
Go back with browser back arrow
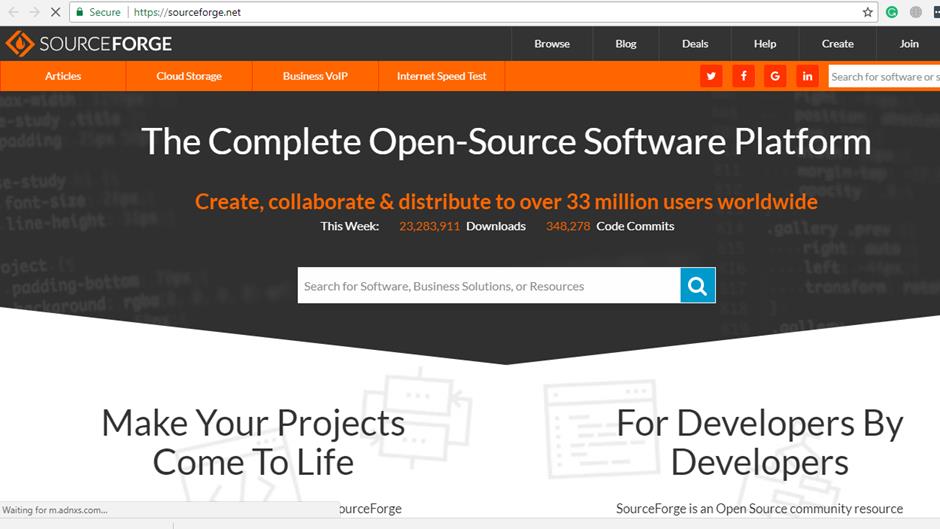coord(13,12)
